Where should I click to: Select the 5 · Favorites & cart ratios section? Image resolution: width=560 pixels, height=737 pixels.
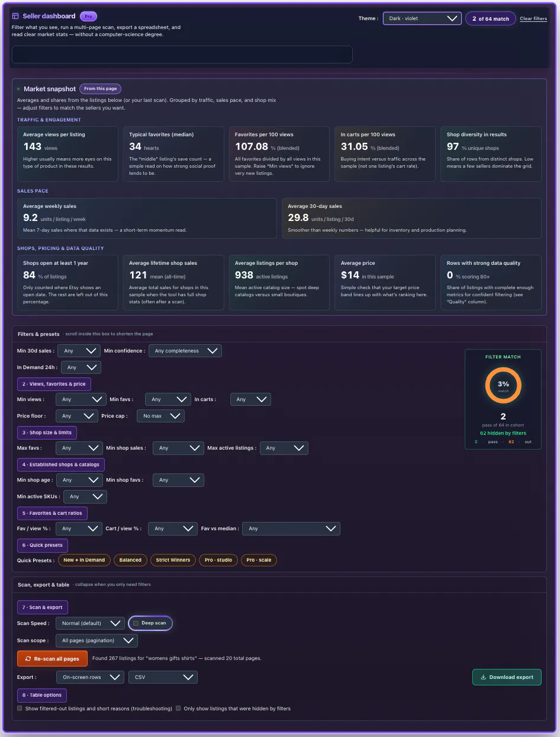click(x=52, y=513)
